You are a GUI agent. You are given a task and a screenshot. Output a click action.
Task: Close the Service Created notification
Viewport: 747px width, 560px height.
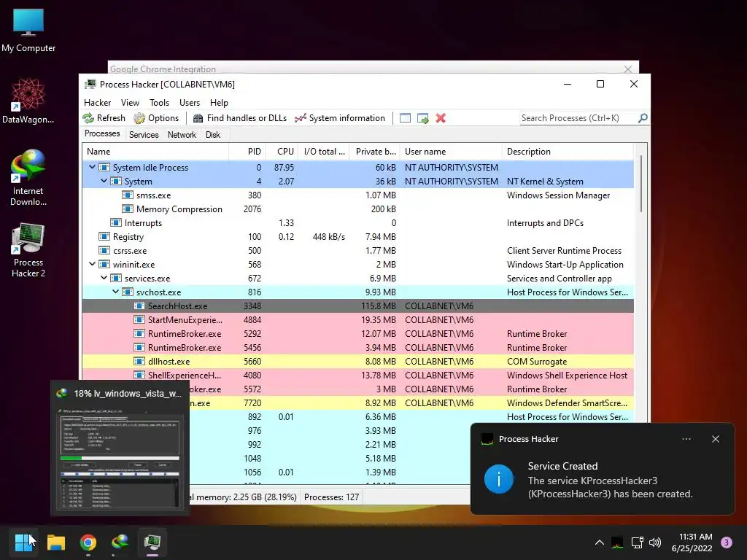pos(715,439)
